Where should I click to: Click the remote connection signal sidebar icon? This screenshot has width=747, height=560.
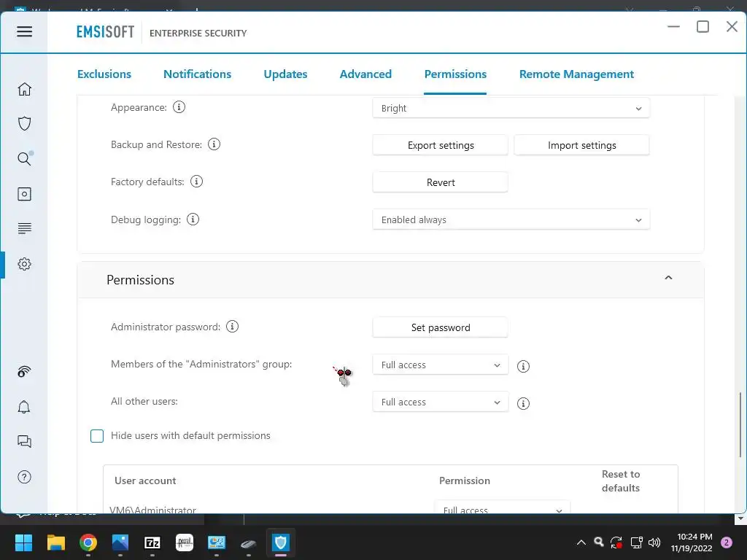(x=24, y=371)
